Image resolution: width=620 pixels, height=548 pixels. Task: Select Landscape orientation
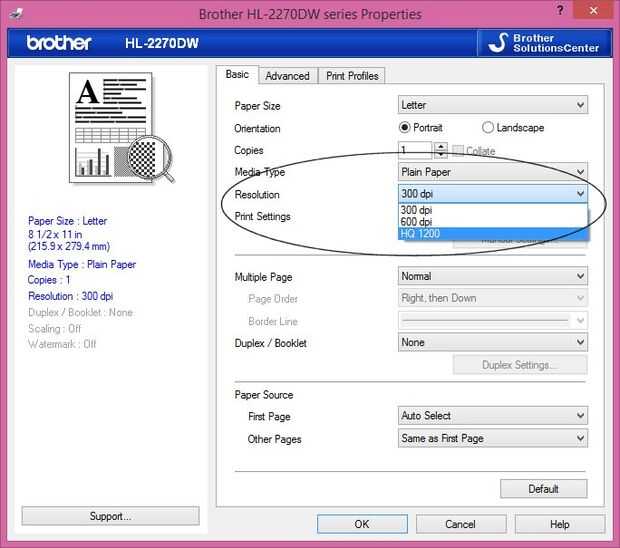point(513,128)
